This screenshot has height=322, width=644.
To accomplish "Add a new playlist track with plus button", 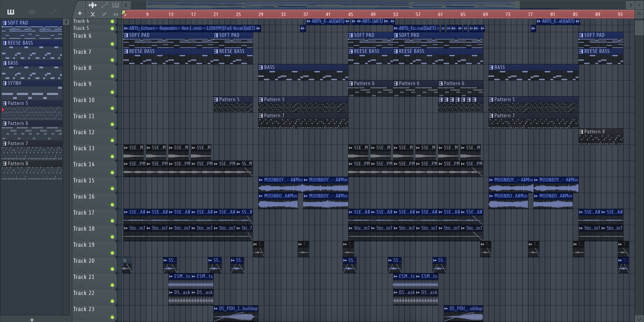I will (x=80, y=13).
